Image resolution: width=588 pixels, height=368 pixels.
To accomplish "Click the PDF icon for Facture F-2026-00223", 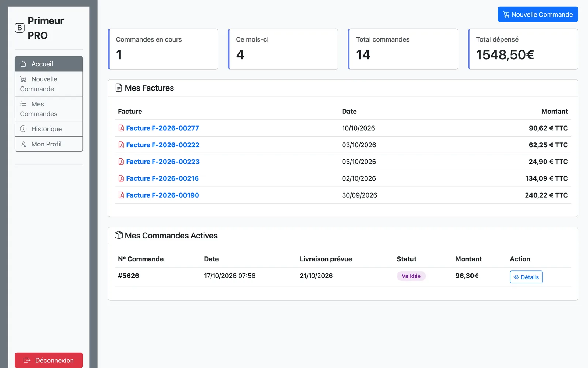I will click(x=121, y=162).
